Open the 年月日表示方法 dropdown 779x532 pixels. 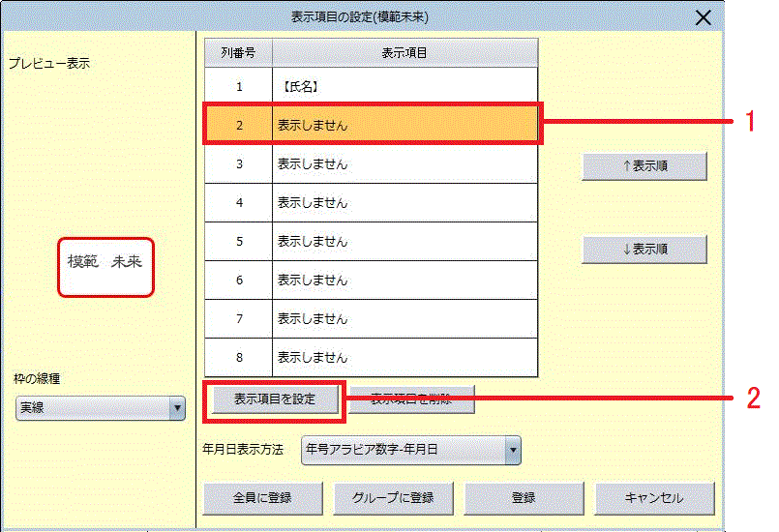411,450
